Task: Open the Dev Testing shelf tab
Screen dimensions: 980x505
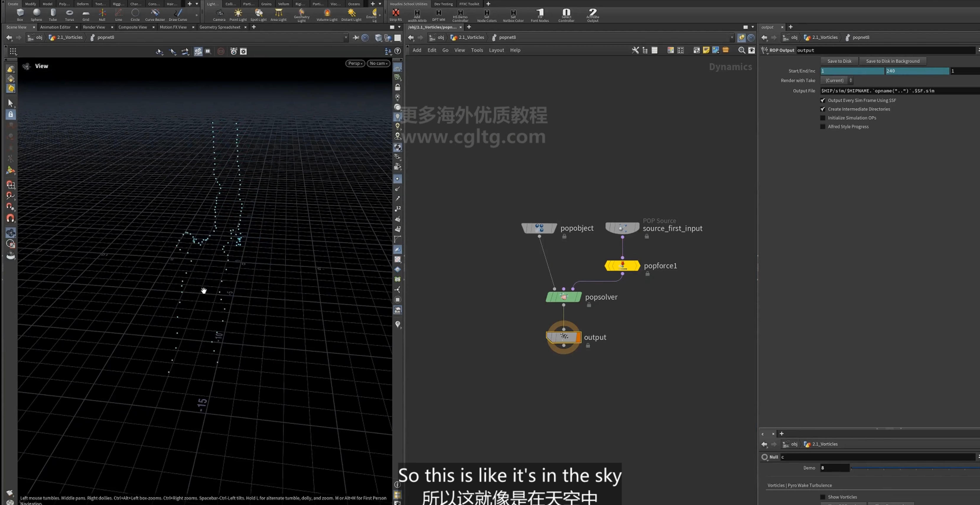Action: [443, 4]
